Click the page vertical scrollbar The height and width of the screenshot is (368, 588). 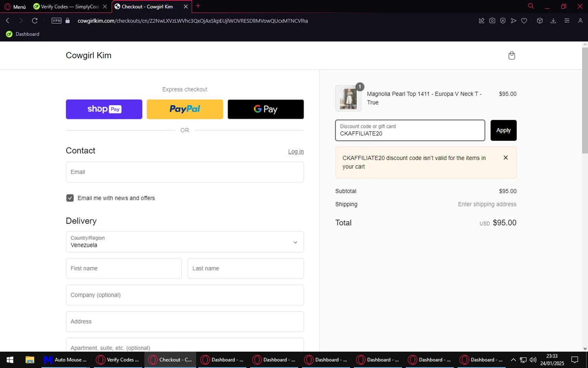[585, 100]
